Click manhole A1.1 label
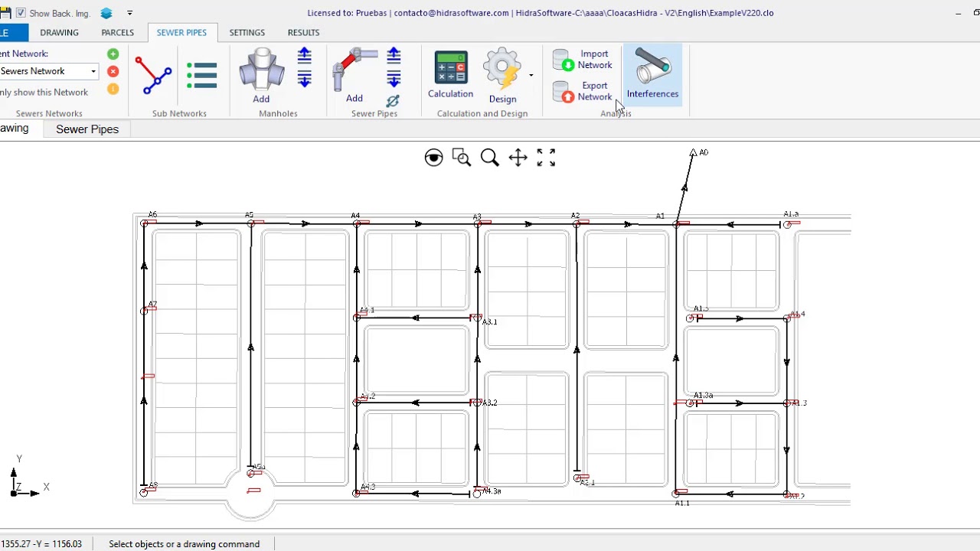The width and height of the screenshot is (980, 551). 682,503
